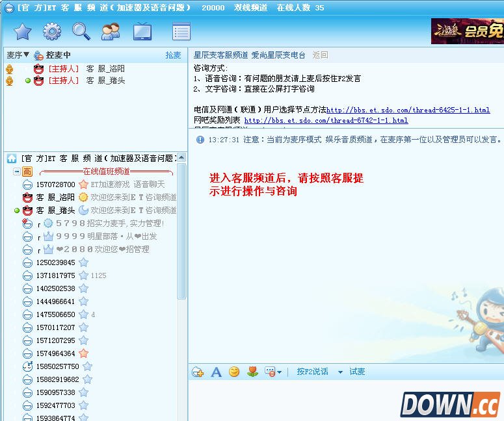Viewport: 504px width, 421px height.
Task: Select user 1402502538
Action: click(x=55, y=288)
